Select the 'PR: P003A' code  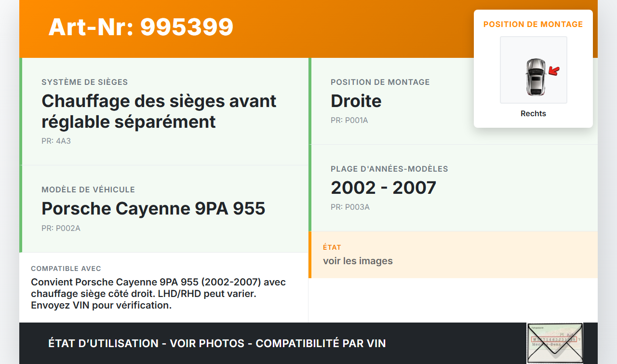click(350, 207)
